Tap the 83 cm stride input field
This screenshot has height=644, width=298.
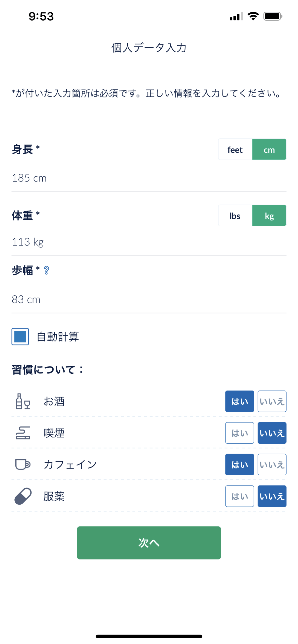[x=149, y=300]
